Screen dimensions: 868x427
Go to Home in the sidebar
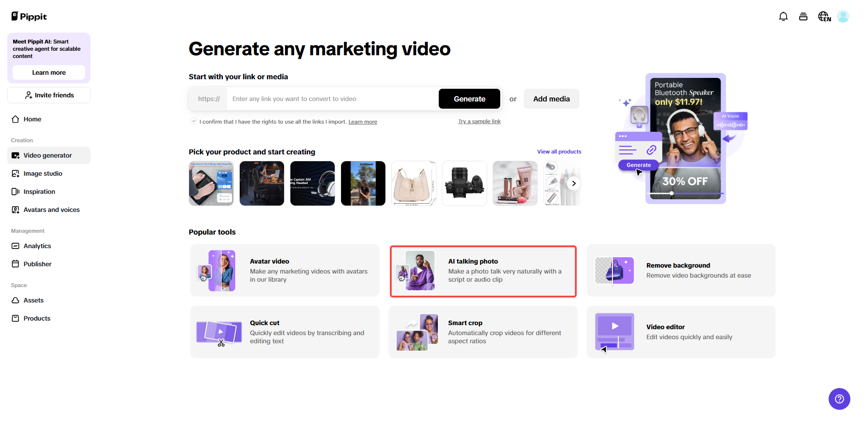[49, 119]
